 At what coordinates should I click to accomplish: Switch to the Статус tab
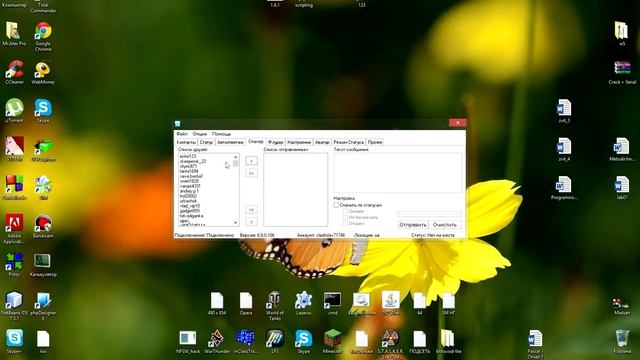click(206, 142)
